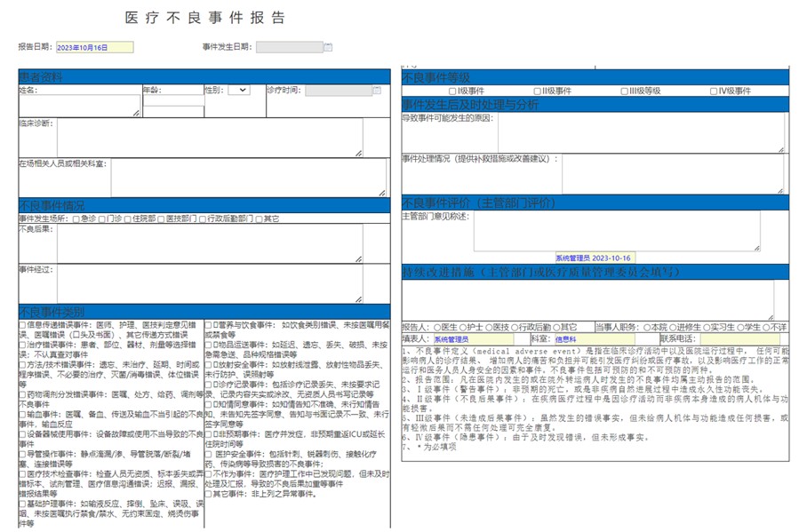Choose 本院 for 当事人职务
The image size is (799, 532).
pyautogui.click(x=647, y=328)
